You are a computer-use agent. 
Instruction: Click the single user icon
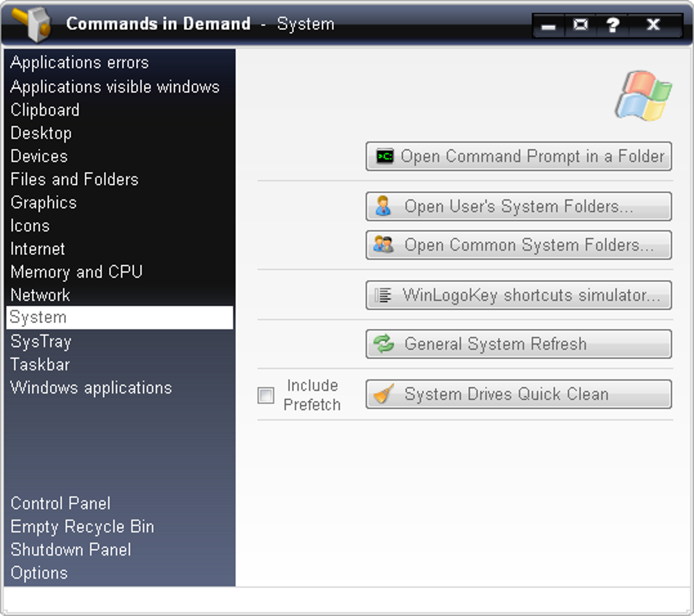pos(383,206)
